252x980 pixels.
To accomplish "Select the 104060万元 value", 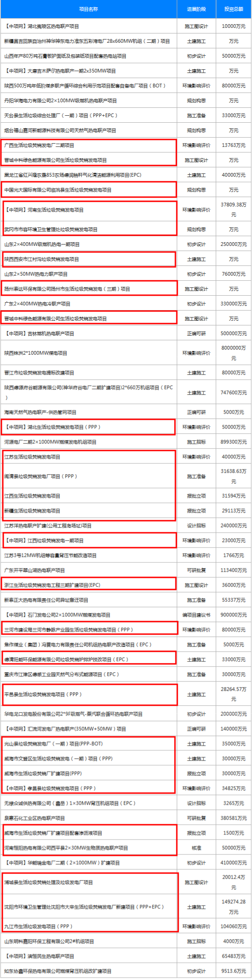I will (233, 927).
